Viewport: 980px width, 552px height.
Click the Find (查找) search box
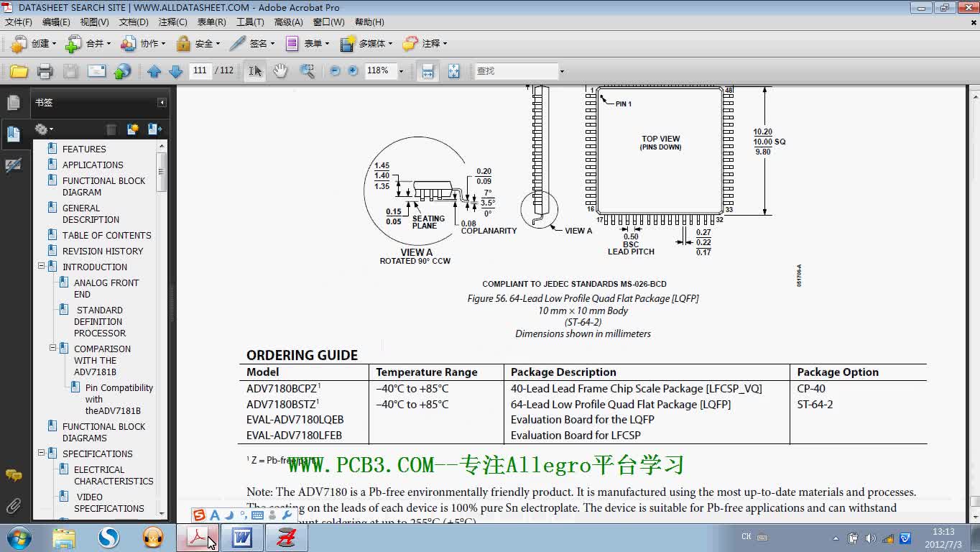click(516, 71)
